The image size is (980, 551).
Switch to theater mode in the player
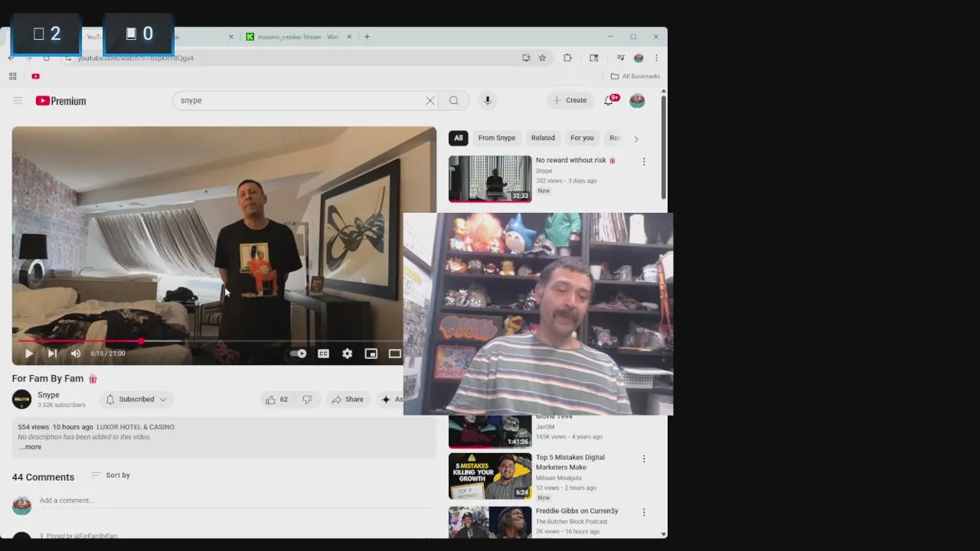pyautogui.click(x=394, y=354)
